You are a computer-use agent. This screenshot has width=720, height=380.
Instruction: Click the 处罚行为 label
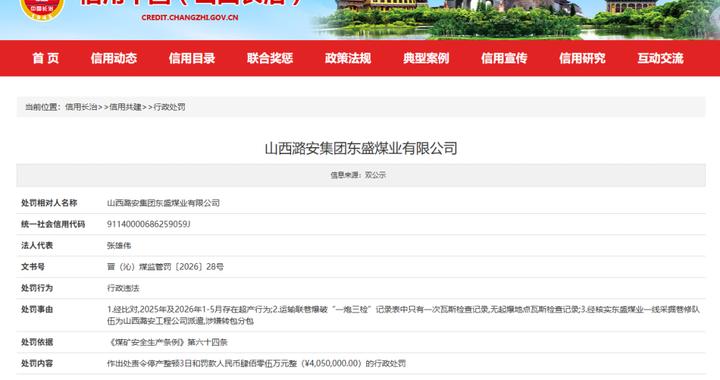click(x=37, y=288)
